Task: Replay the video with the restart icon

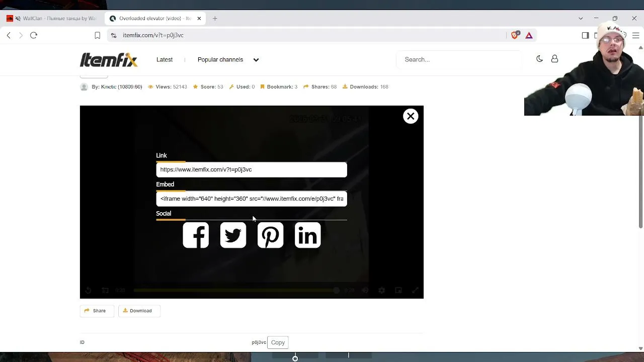Action: click(88, 290)
